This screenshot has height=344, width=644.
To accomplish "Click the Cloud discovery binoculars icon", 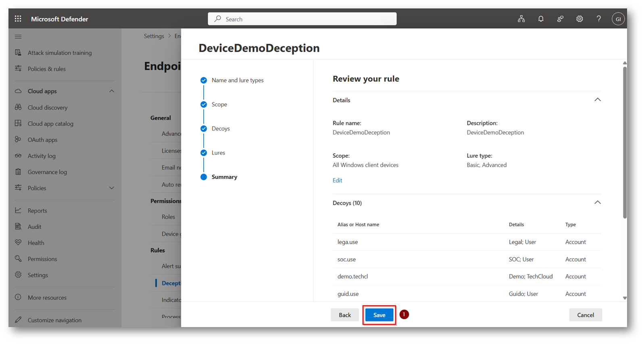I will pos(18,107).
